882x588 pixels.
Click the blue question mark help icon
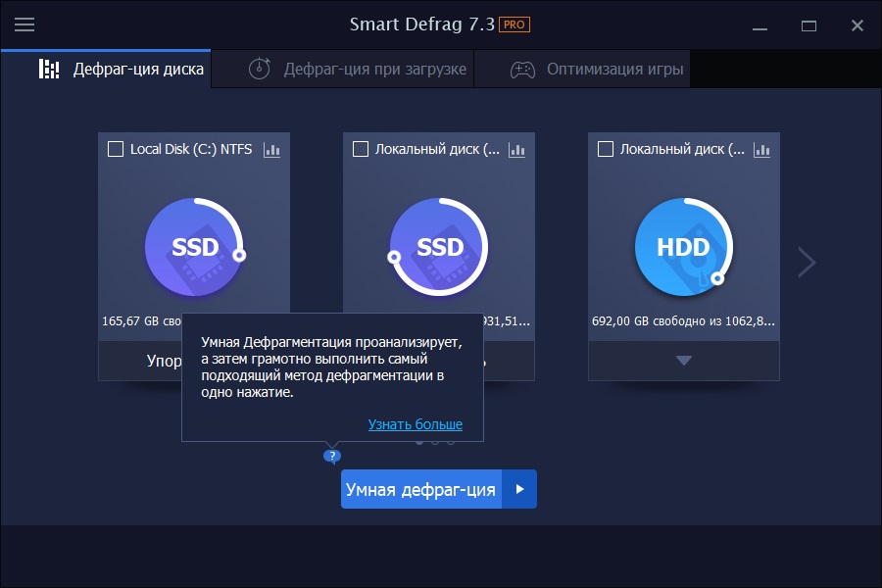coord(332,456)
